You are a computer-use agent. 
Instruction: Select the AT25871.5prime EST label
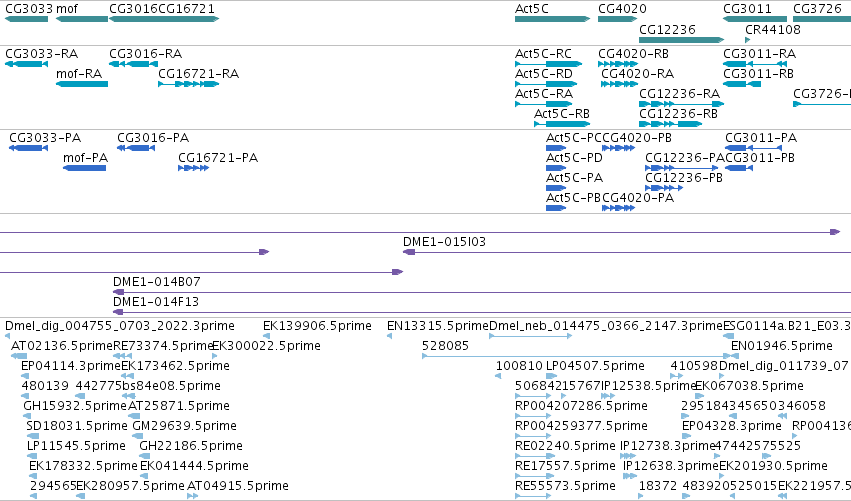(179, 406)
